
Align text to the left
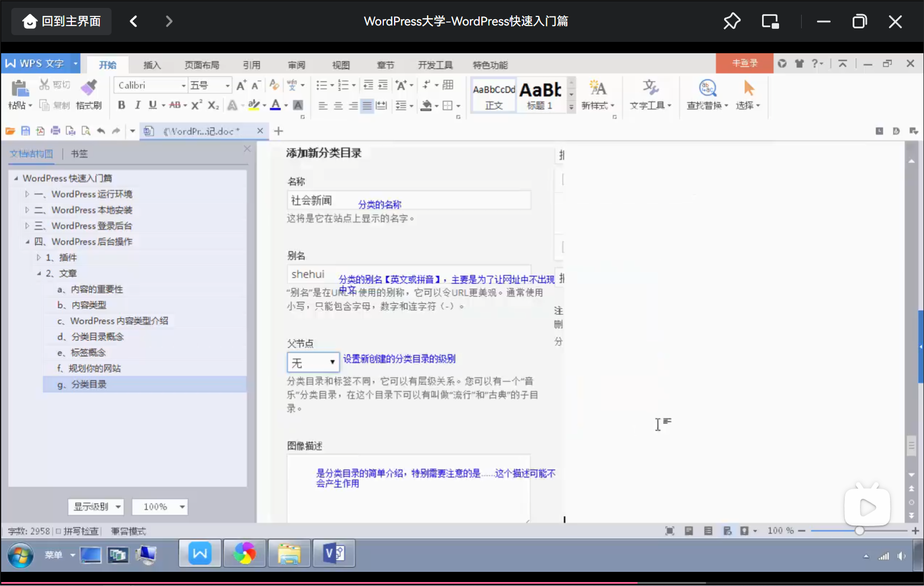323,106
